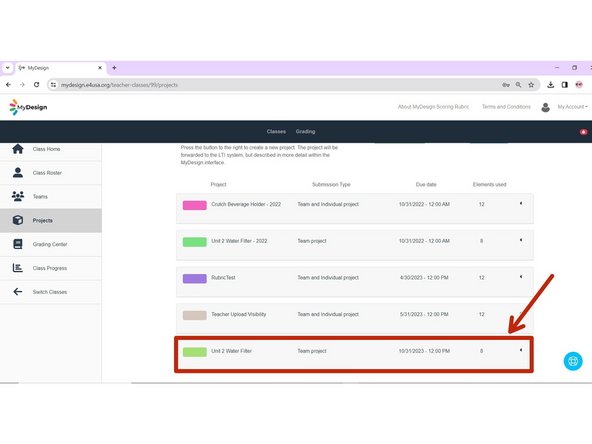Image resolution: width=592 pixels, height=444 pixels.
Task: Click the Grading Center sidebar label
Action: click(50, 244)
